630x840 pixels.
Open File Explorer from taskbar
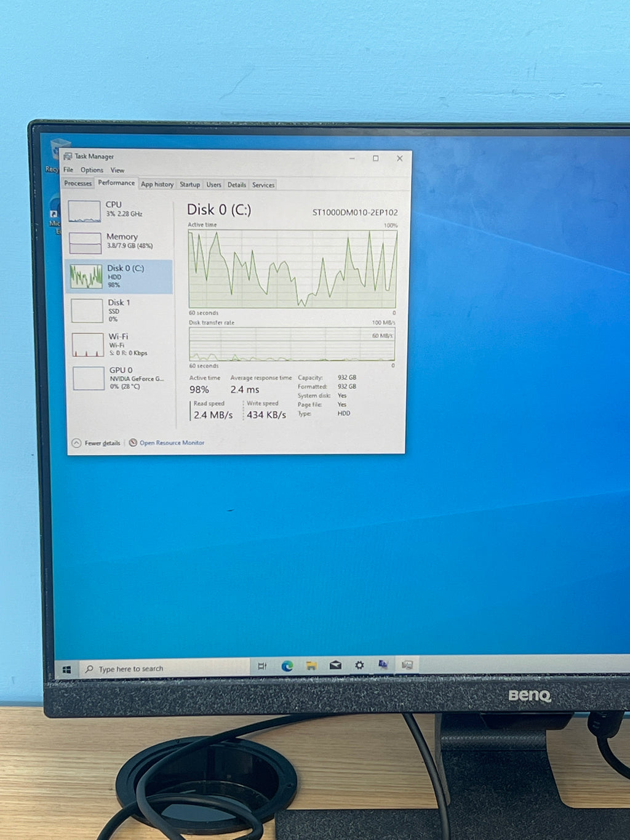[311, 666]
